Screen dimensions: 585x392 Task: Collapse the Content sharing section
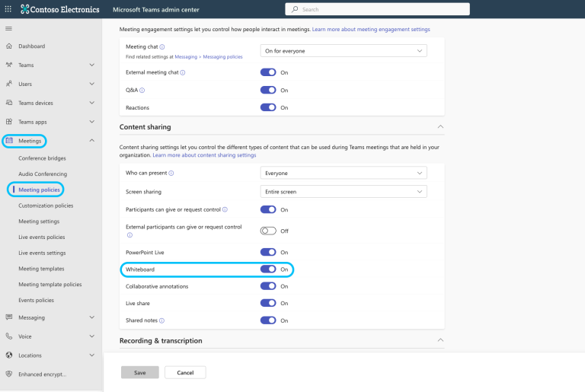[x=440, y=126]
